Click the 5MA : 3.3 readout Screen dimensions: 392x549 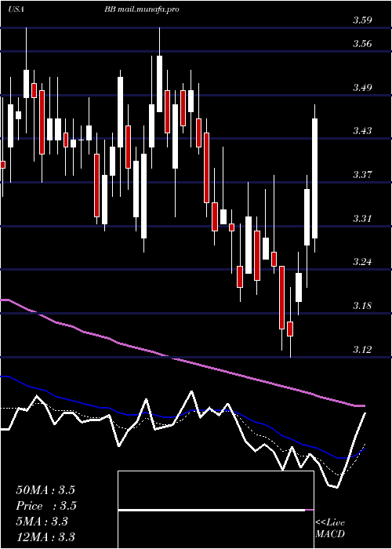42,522
